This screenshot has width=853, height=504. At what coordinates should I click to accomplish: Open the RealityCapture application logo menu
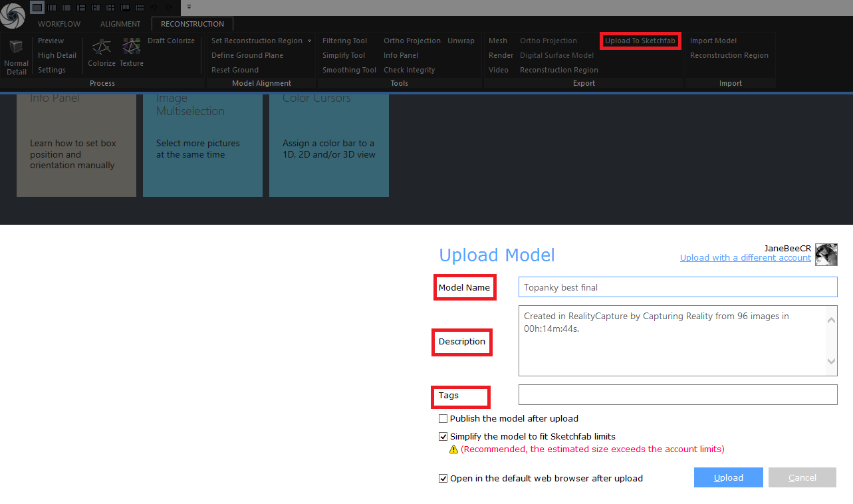click(13, 15)
